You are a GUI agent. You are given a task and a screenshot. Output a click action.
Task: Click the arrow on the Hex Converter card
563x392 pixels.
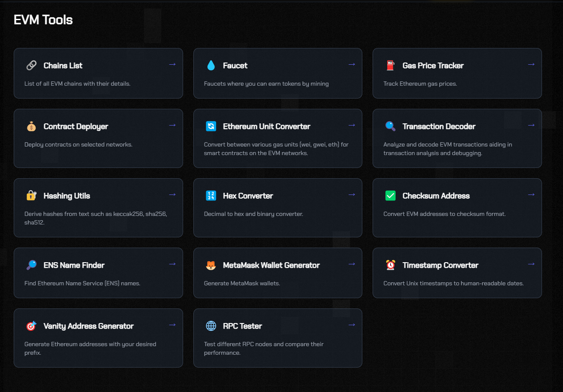(352, 195)
